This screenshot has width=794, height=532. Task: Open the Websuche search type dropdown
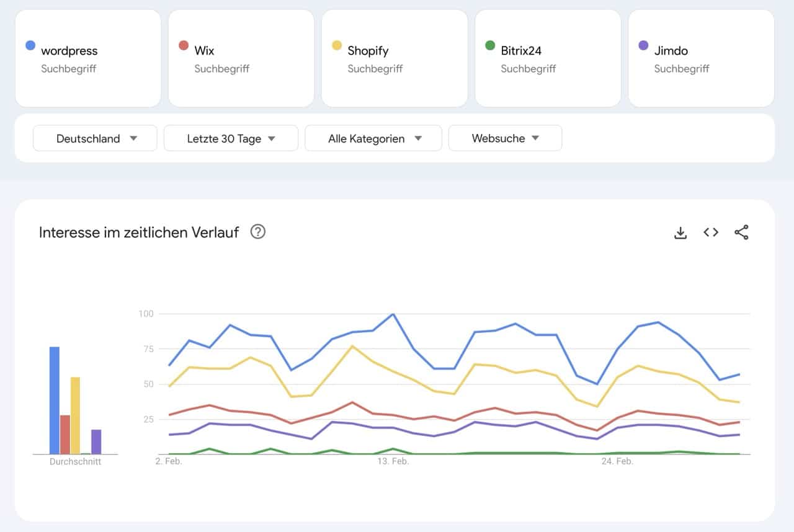(505, 138)
